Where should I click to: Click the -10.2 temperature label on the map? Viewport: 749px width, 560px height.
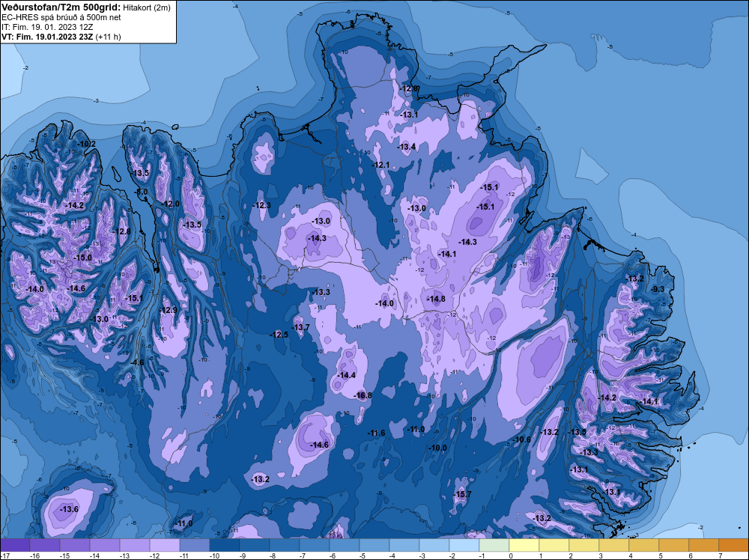(x=87, y=144)
